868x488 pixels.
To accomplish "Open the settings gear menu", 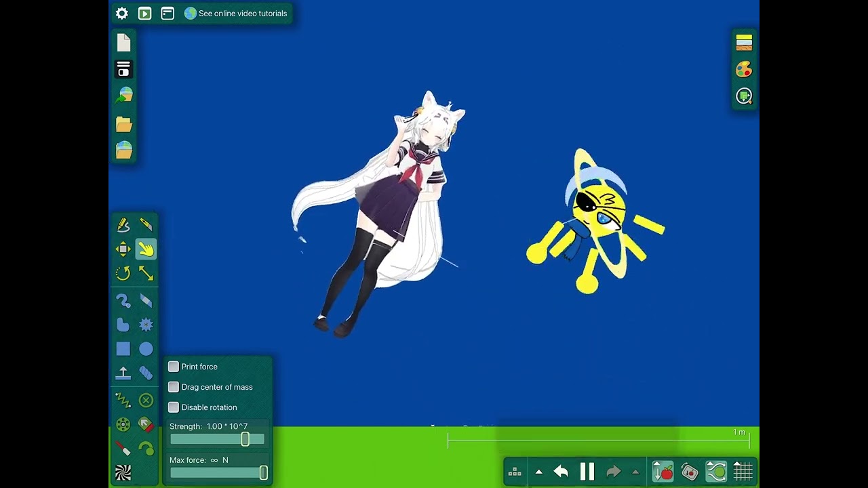I will [x=122, y=14].
